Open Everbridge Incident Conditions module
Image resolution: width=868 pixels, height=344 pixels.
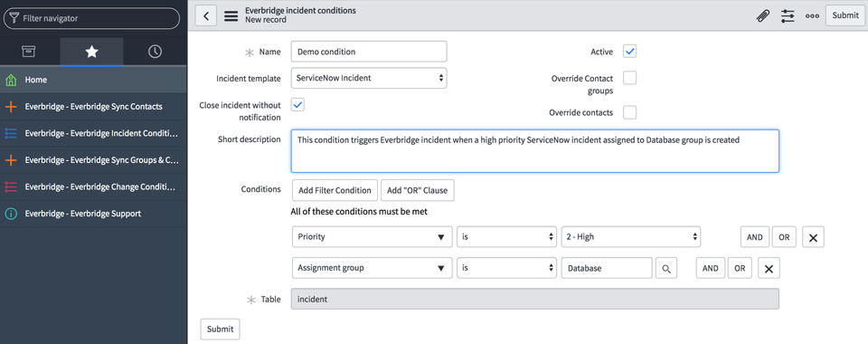pos(93,133)
